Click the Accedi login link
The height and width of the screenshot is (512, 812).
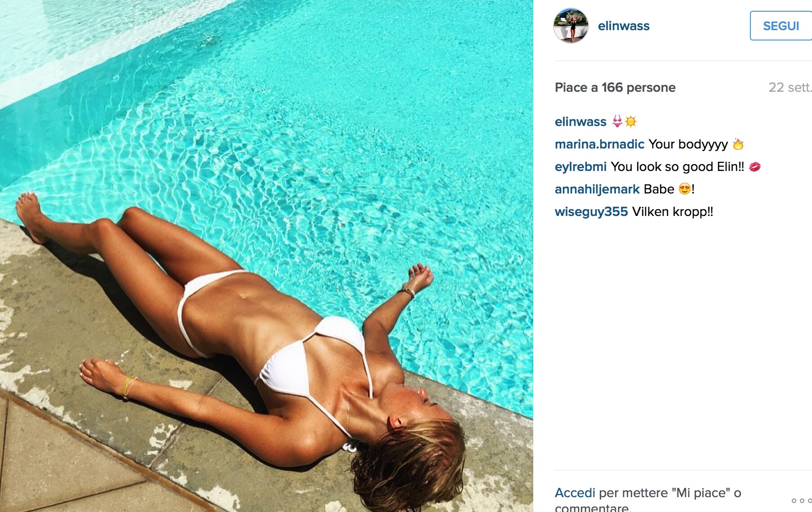point(575,493)
